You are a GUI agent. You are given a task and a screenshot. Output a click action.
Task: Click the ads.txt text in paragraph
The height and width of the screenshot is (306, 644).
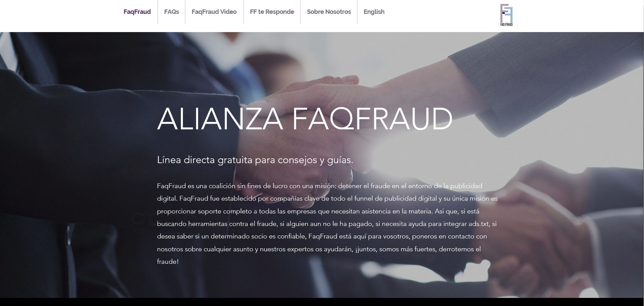point(479,224)
